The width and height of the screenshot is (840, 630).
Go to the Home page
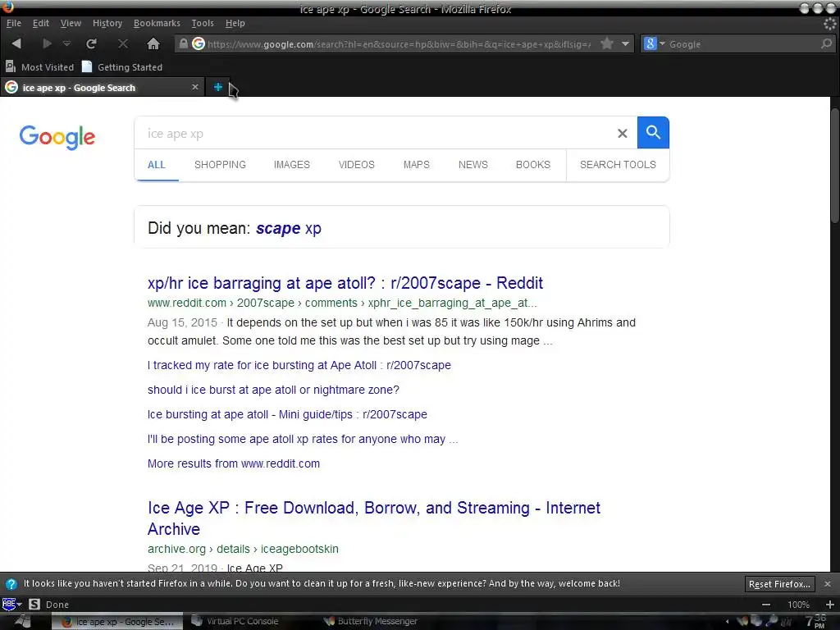153,44
